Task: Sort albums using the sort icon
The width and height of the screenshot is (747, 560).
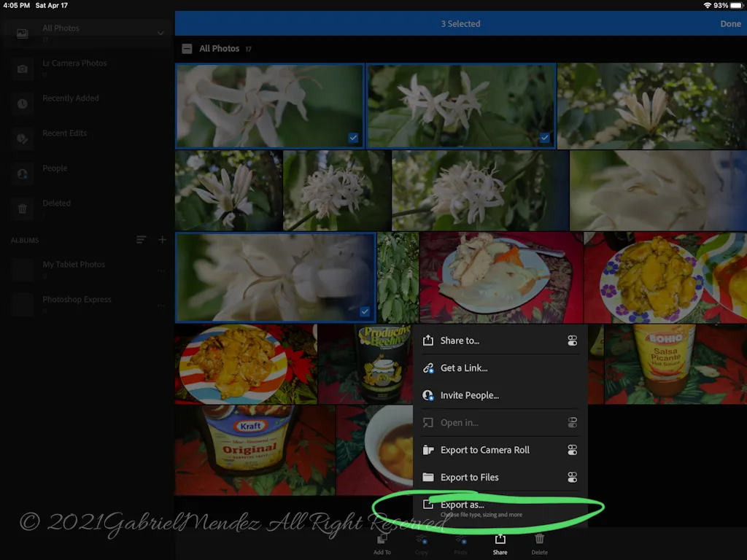Action: [141, 239]
